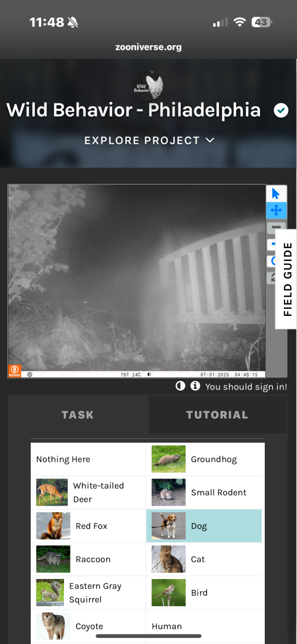Click the camera trap image

coord(136,281)
